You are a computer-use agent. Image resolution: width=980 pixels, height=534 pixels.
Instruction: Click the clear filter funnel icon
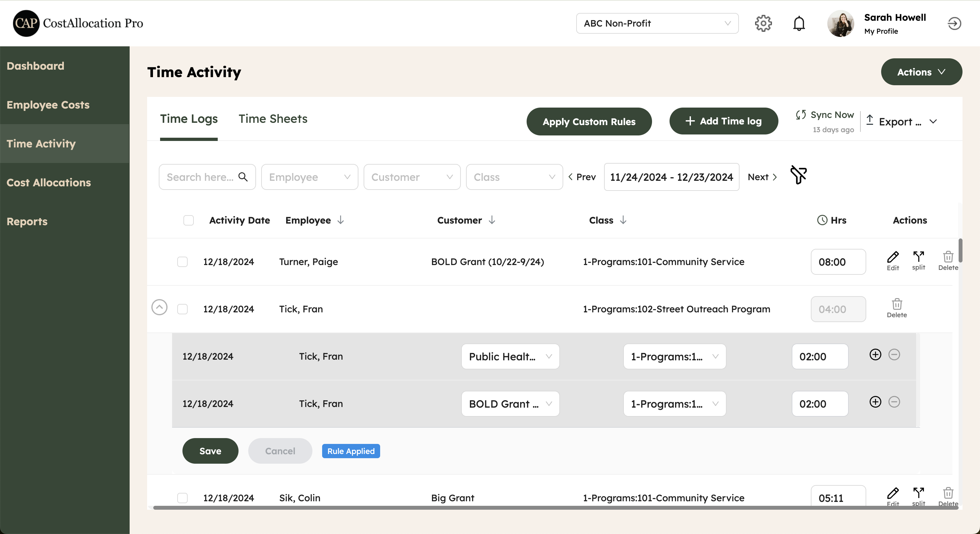pyautogui.click(x=798, y=175)
